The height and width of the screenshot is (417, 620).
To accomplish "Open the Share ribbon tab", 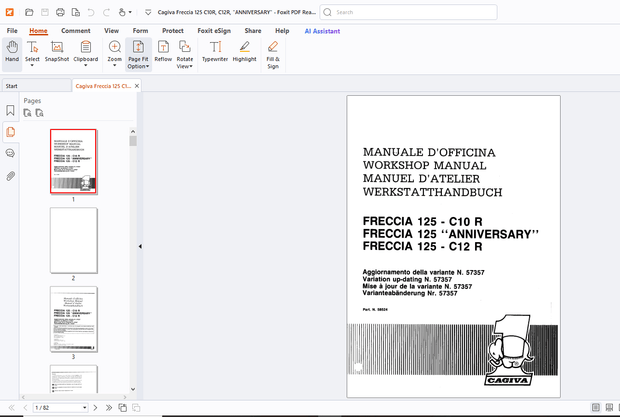I will click(x=253, y=31).
